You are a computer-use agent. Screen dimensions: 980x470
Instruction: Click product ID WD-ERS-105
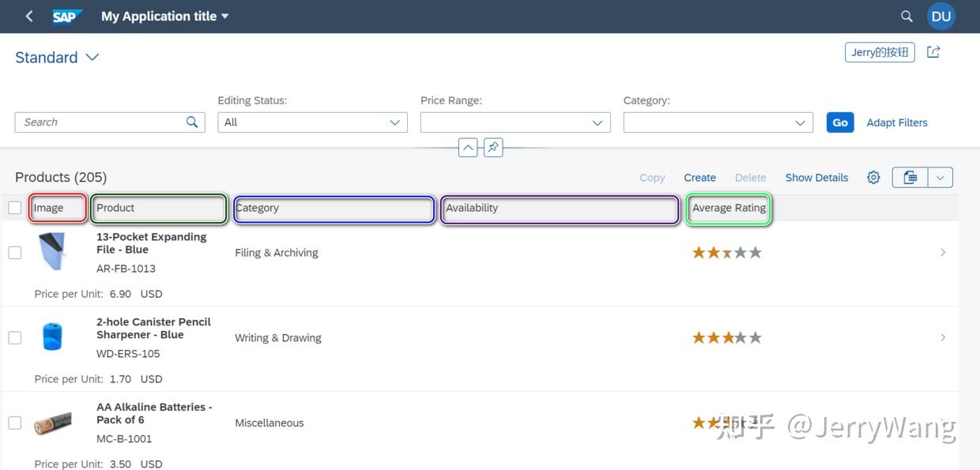click(128, 354)
